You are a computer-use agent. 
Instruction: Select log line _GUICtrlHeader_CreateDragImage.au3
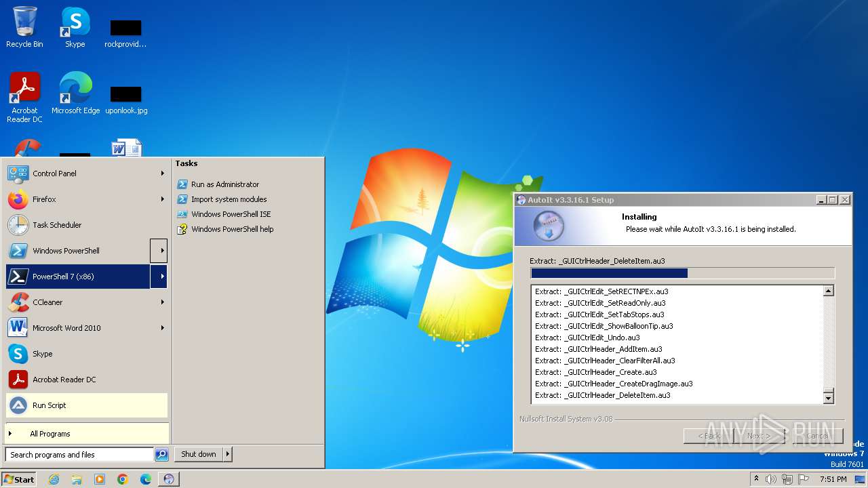614,384
